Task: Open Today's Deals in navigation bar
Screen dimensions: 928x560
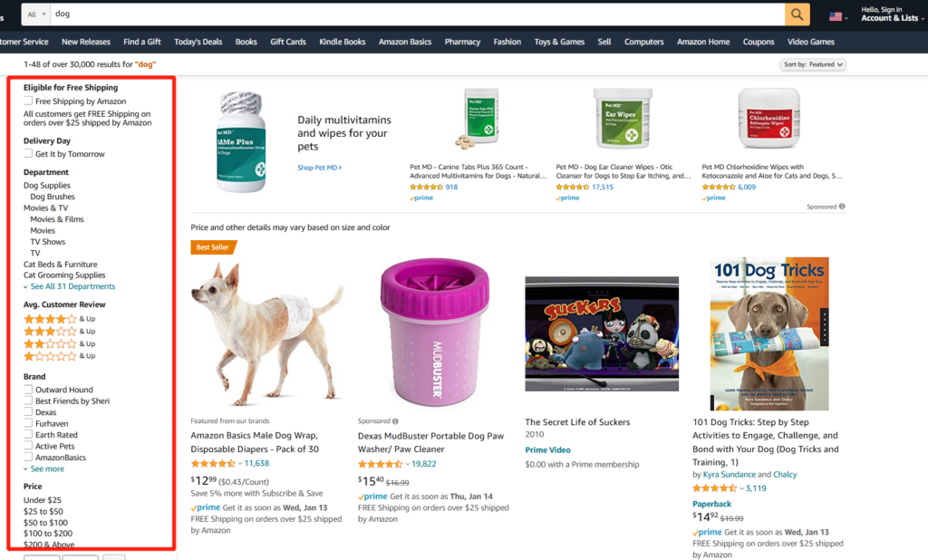Action: point(198,42)
